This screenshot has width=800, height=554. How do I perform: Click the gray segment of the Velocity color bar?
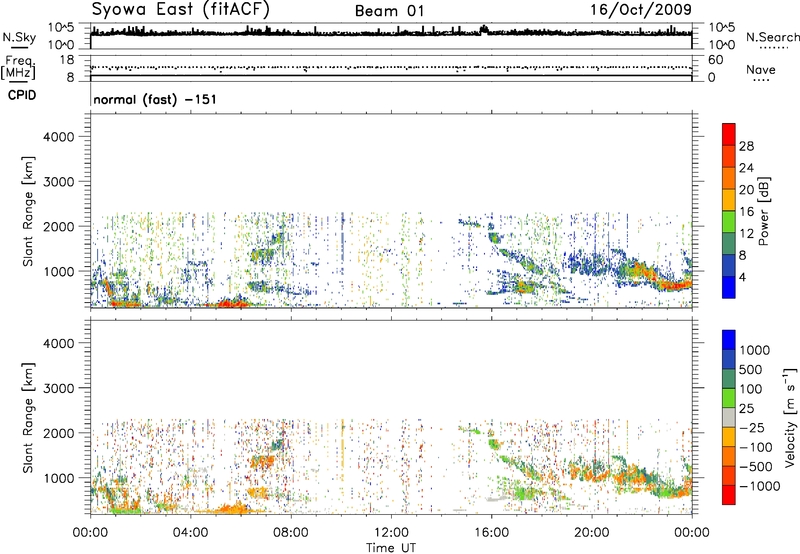pyautogui.click(x=729, y=418)
